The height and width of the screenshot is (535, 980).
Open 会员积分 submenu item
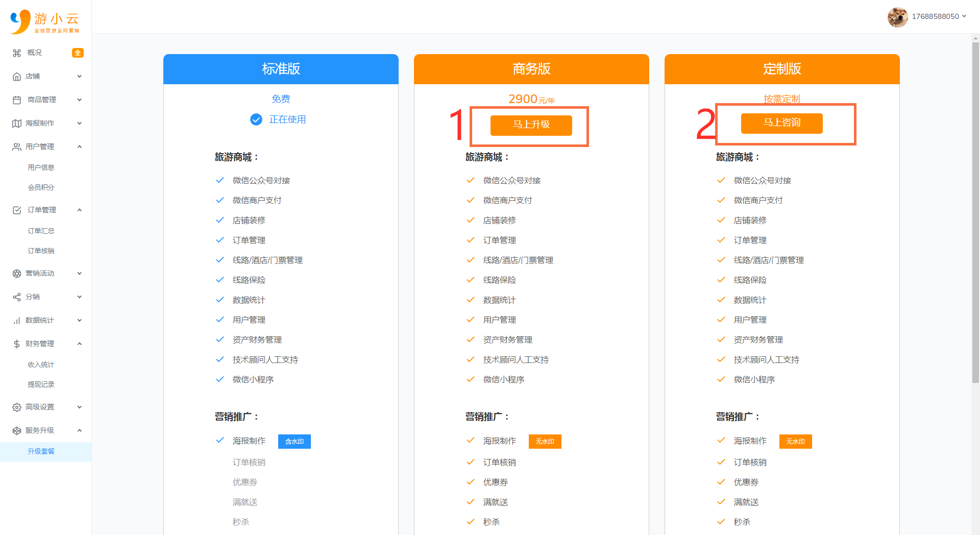[41, 187]
